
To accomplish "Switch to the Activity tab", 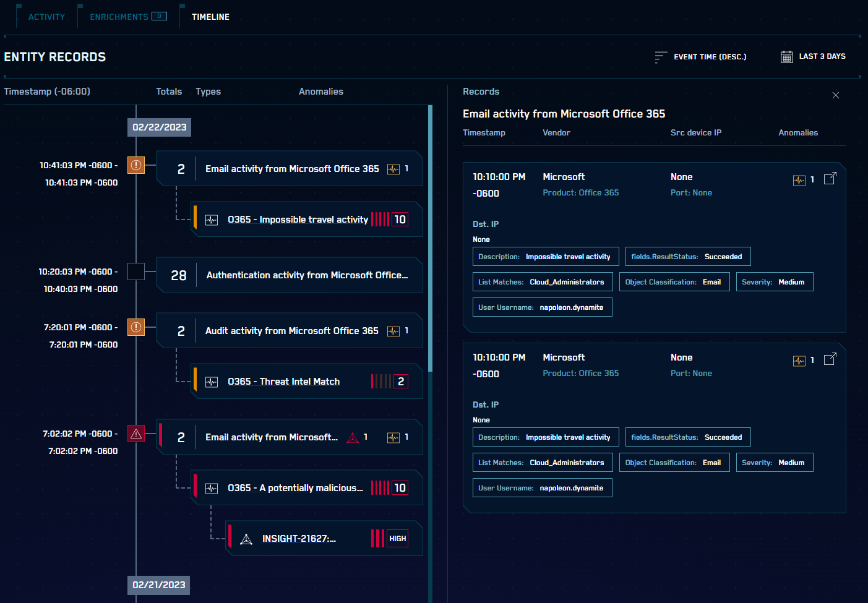I will tap(46, 17).
